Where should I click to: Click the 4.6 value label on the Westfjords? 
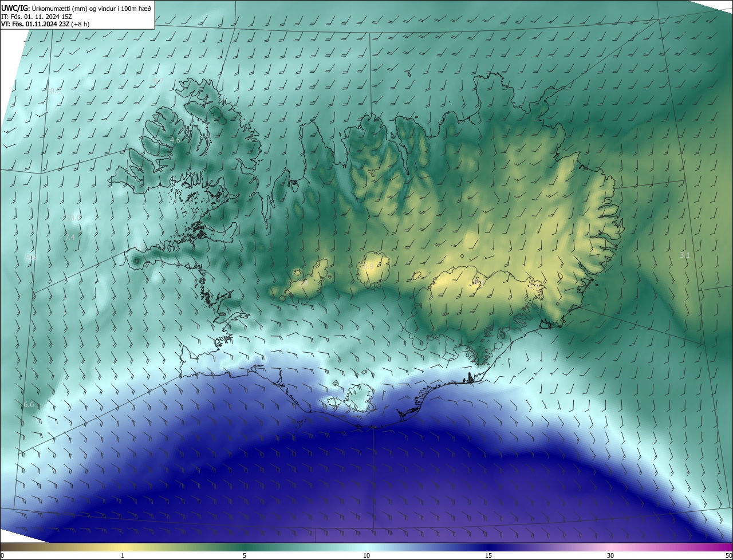176,140
